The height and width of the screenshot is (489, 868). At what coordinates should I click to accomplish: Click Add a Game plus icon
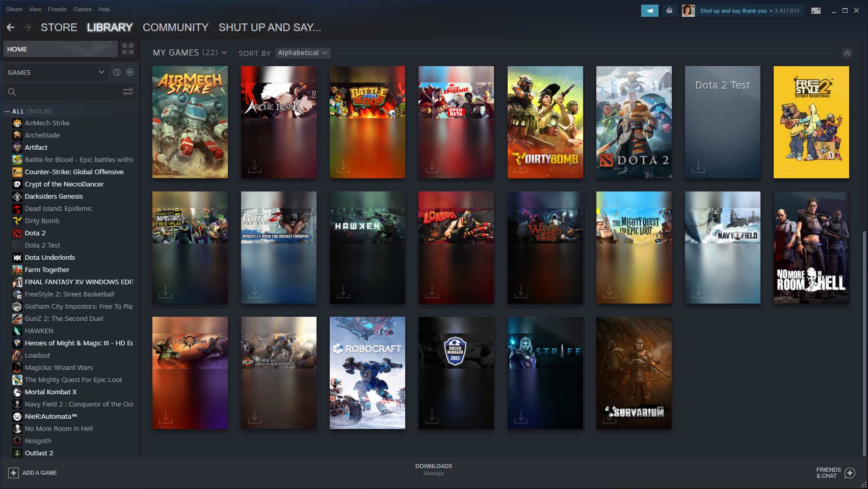click(x=14, y=473)
